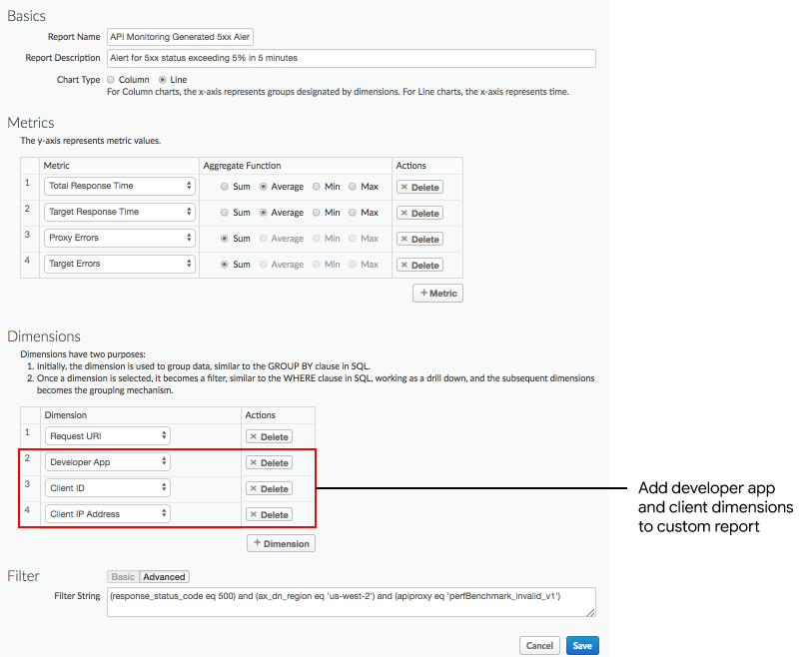This screenshot has height=657, width=812.
Task: Remove the Client ID dimension
Action: pos(269,488)
